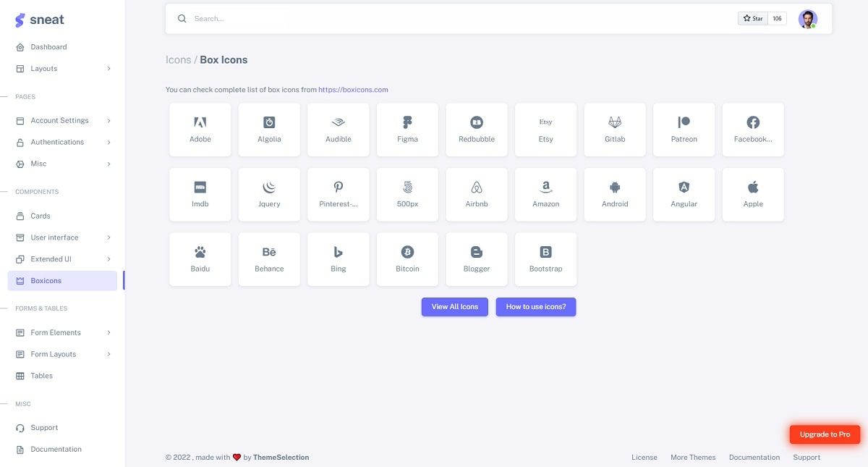Select the Figma icon

pos(407,128)
